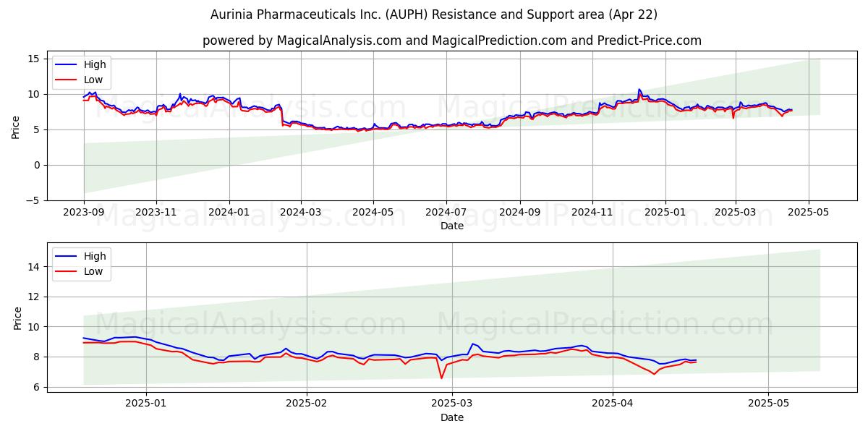The width and height of the screenshot is (868, 434).
Task: Click the '2024-07' tick label
Action: (x=446, y=213)
